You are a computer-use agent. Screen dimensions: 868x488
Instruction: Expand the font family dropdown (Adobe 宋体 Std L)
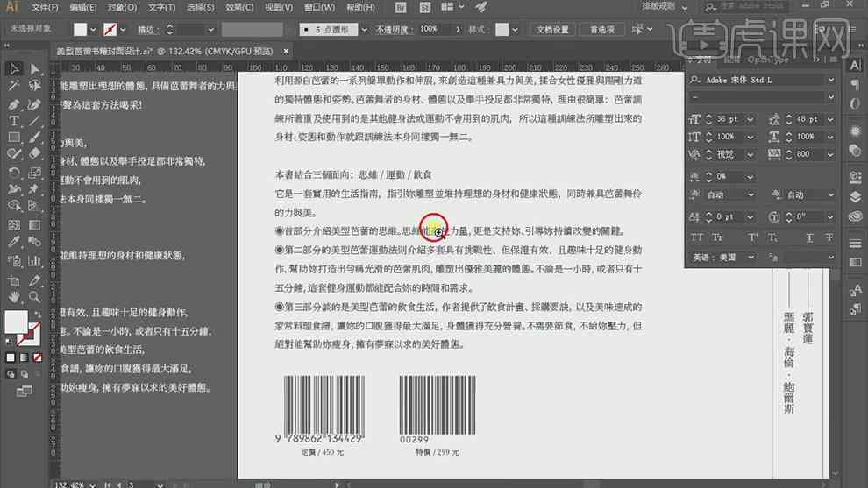(x=830, y=80)
